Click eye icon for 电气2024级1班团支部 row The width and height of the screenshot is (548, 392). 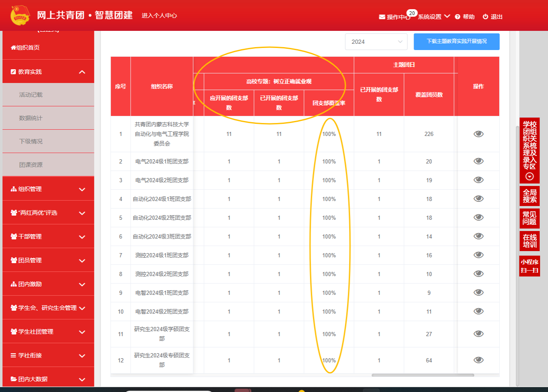(478, 161)
